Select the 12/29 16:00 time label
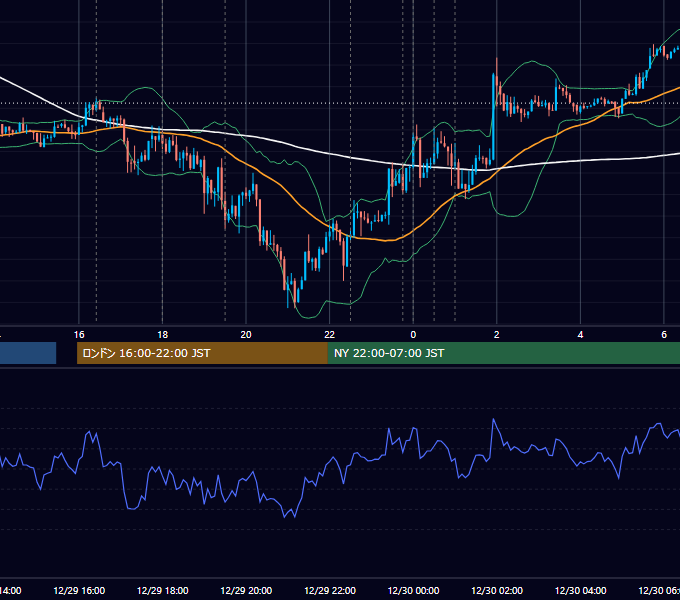 click(x=79, y=590)
